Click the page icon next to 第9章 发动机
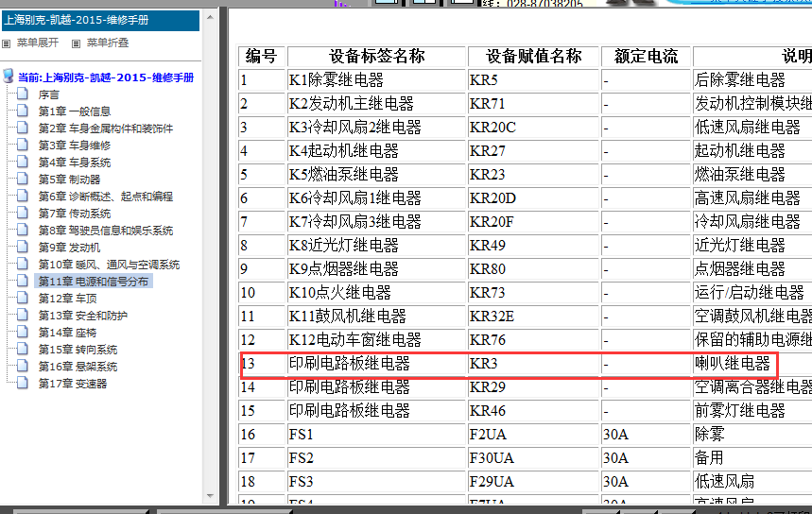This screenshot has width=812, height=514. (23, 247)
